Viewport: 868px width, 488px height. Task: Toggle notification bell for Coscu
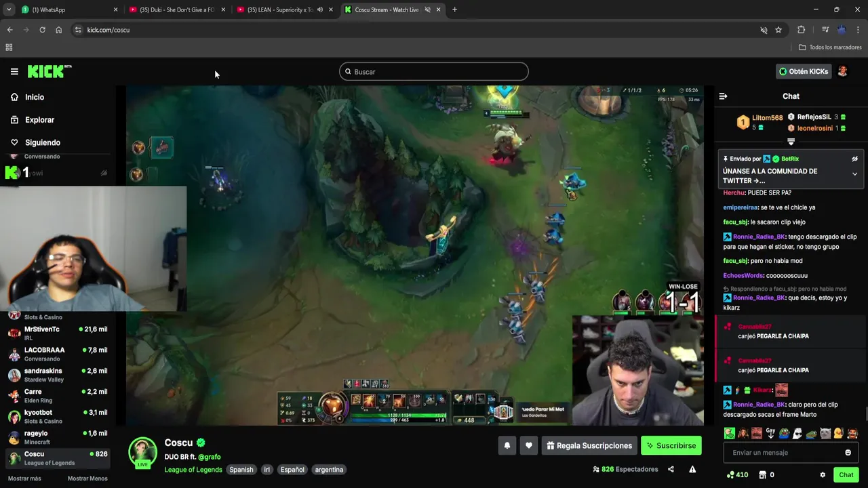507,445
